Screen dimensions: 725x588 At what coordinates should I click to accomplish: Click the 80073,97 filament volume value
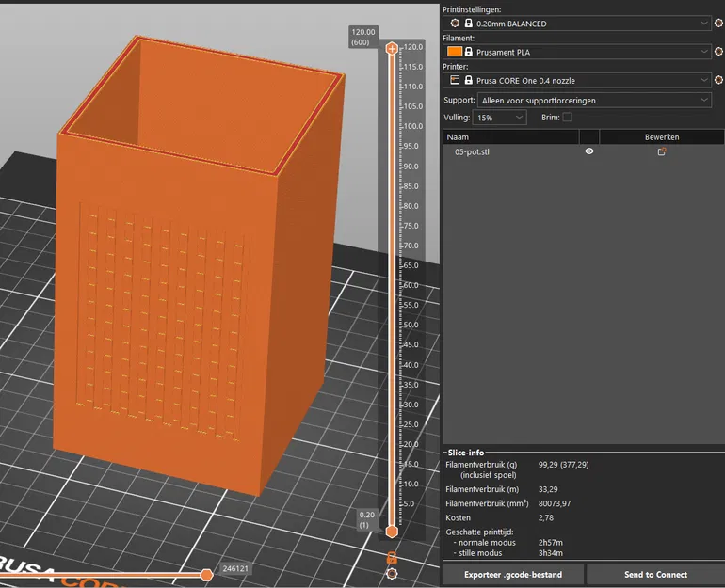(x=555, y=503)
